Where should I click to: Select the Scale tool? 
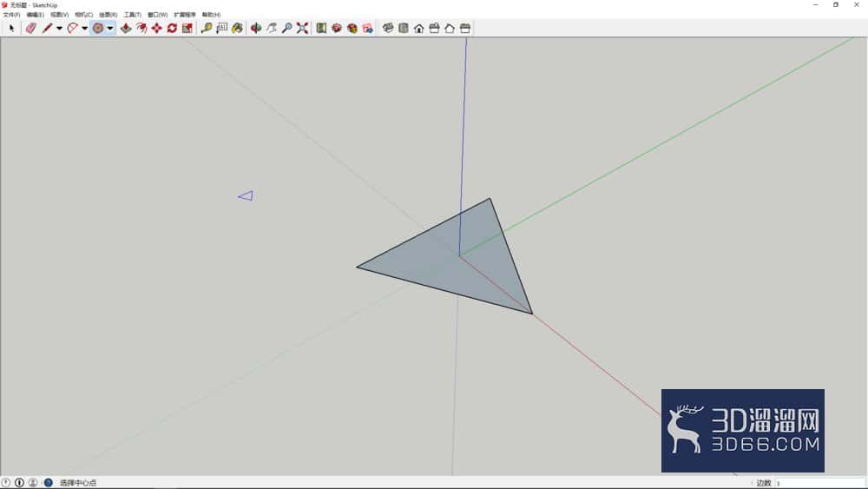coord(187,29)
